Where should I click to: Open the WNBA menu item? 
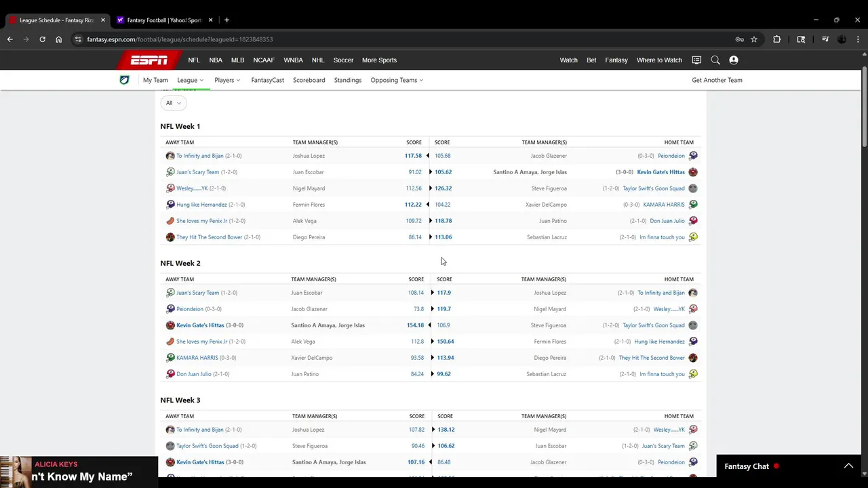[x=293, y=60]
